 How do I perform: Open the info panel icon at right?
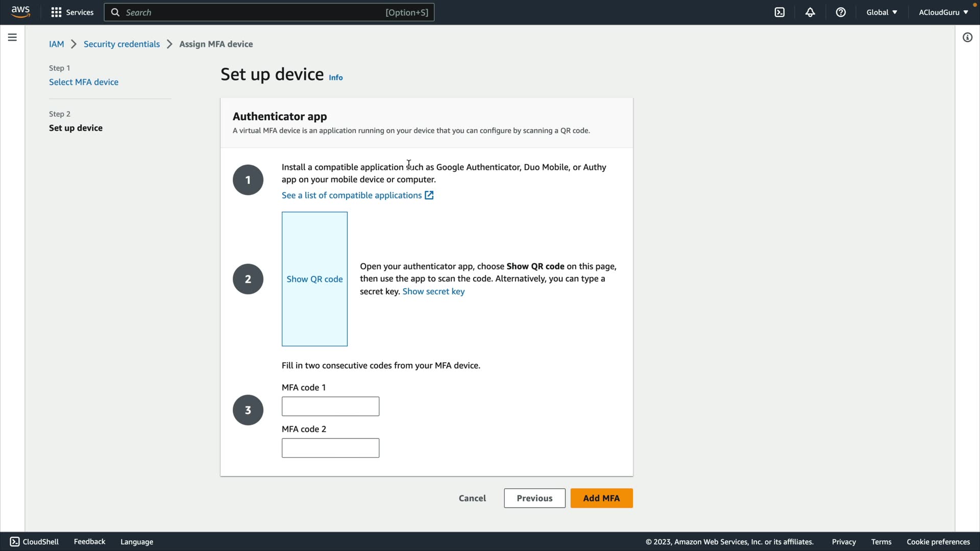coord(967,37)
